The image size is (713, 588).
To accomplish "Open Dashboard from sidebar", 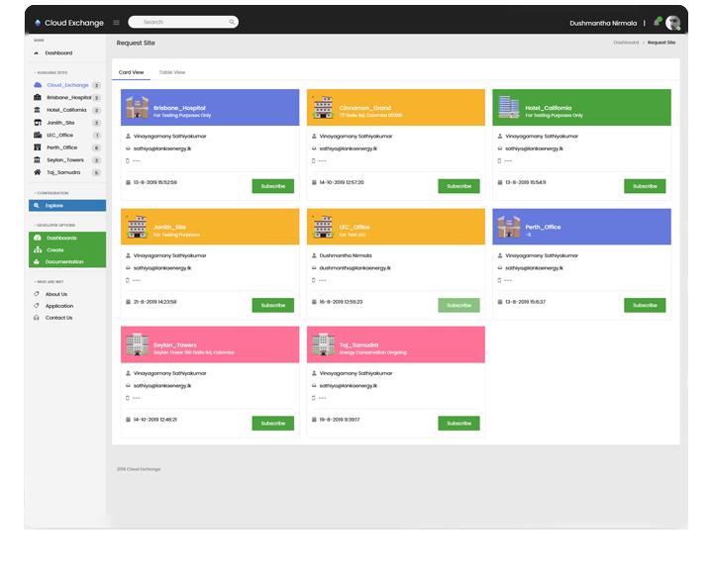I will (57, 52).
